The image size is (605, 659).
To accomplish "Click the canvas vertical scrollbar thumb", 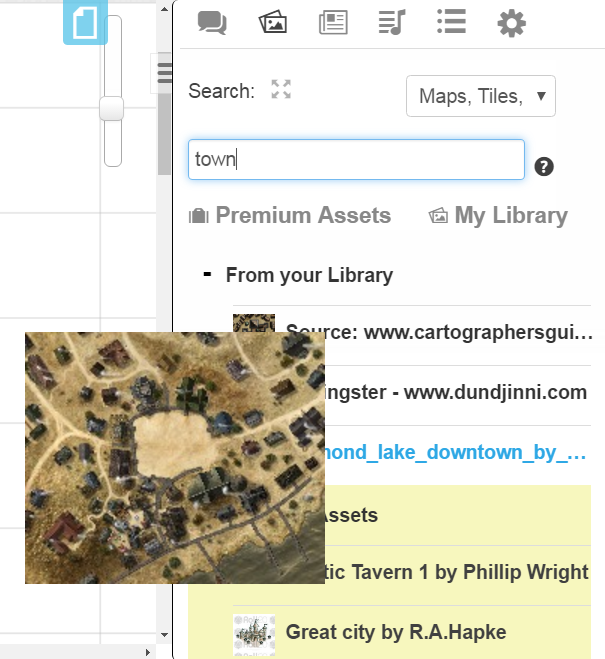I will (164, 113).
